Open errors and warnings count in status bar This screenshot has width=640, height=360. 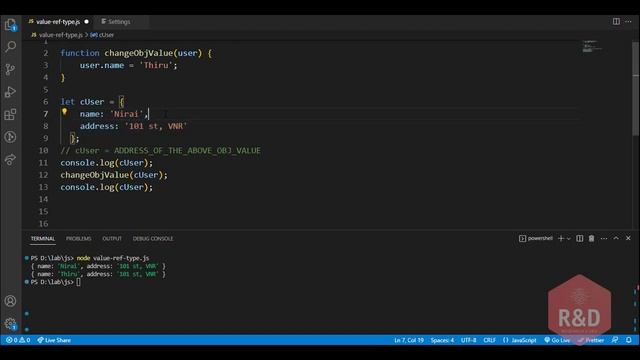(18, 340)
